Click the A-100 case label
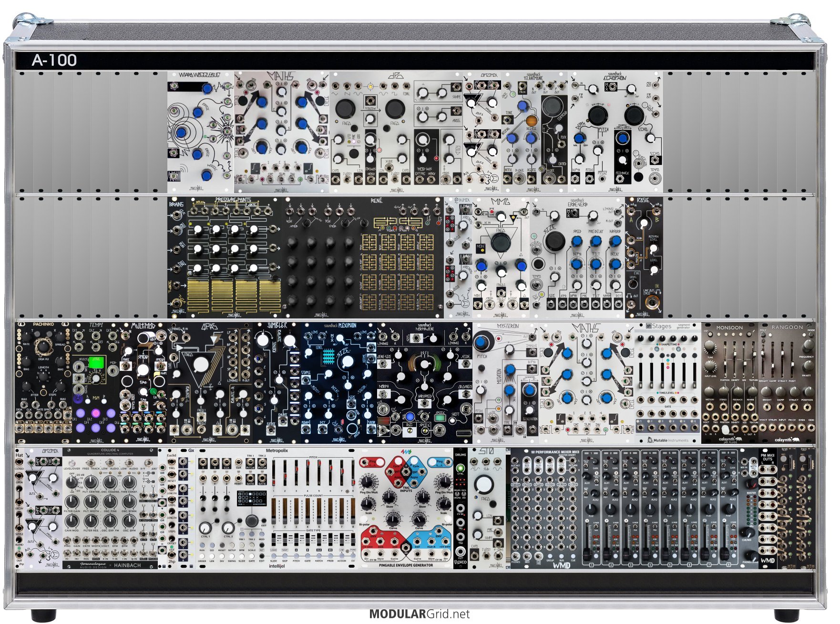 (54, 60)
